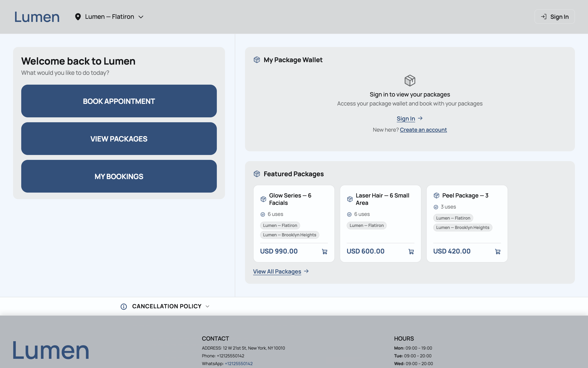This screenshot has width=588, height=368.
Task: Open Peel Package — 3 card title
Action: (x=465, y=195)
